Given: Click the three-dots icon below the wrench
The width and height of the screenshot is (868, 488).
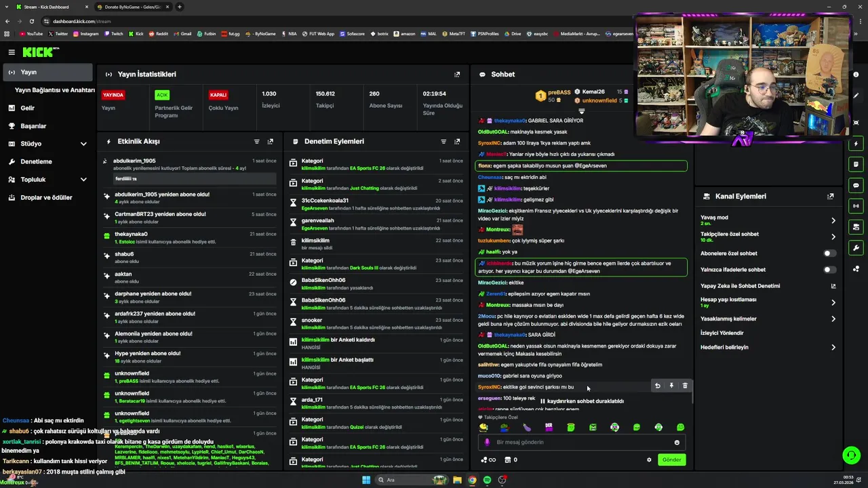Looking at the screenshot, I should point(856,268).
